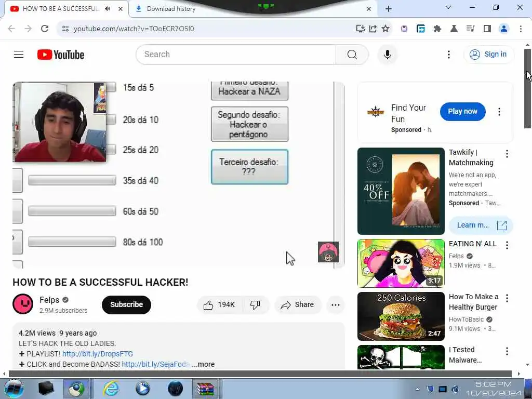Screen dimensions: 532x399
Task: Open the tab search dropdown chevron
Action: pos(448,7)
